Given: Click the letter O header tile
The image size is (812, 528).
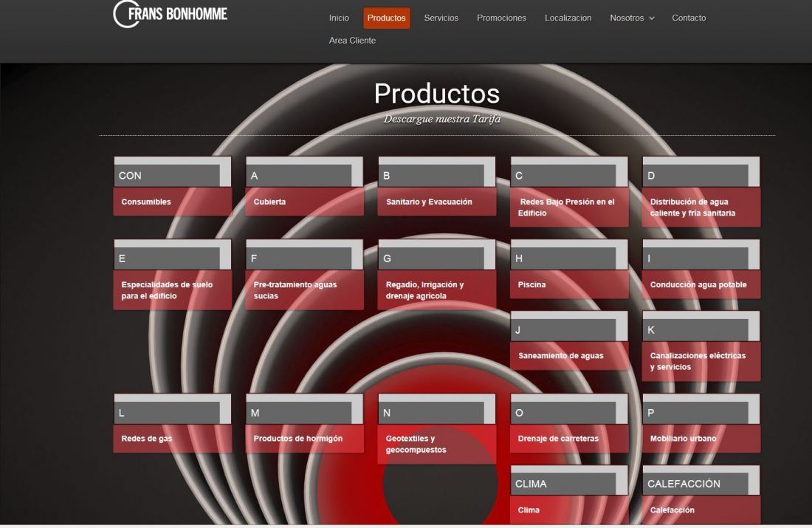Looking at the screenshot, I should tap(569, 409).
